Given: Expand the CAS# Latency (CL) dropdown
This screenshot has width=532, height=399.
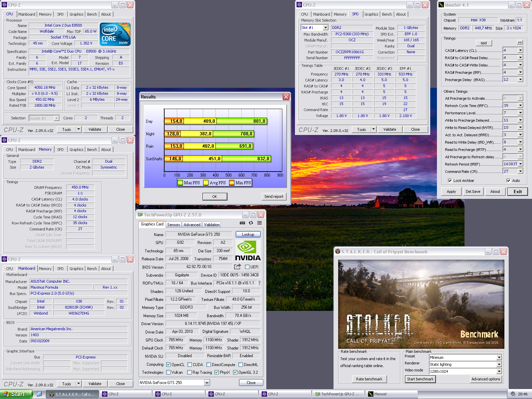Looking at the screenshot, I should tap(520, 50).
